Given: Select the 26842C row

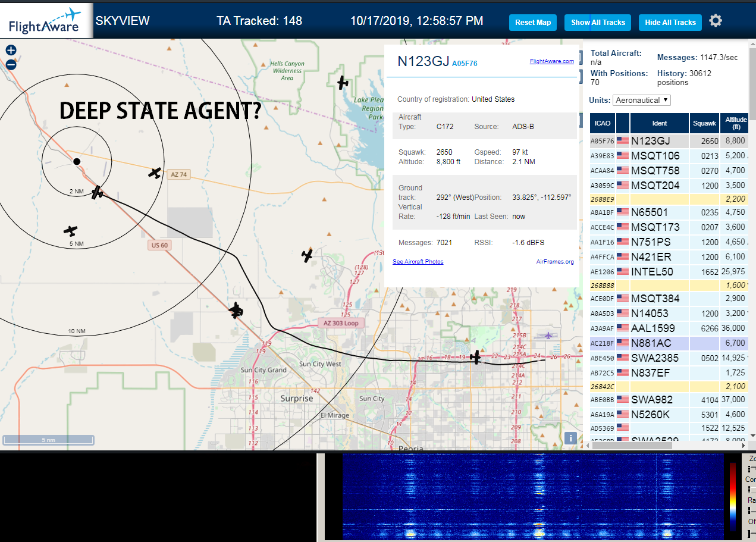Looking at the screenshot, I should point(669,387).
